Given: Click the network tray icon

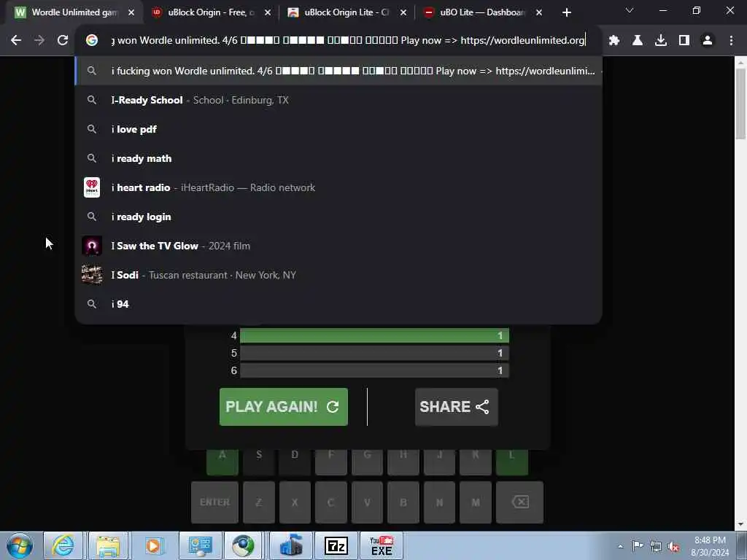Looking at the screenshot, I should pyautogui.click(x=656, y=546).
